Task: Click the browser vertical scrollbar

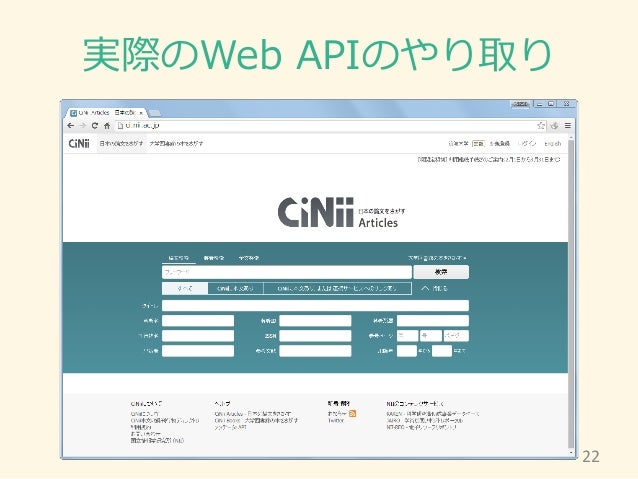Action: pyautogui.click(x=571, y=295)
